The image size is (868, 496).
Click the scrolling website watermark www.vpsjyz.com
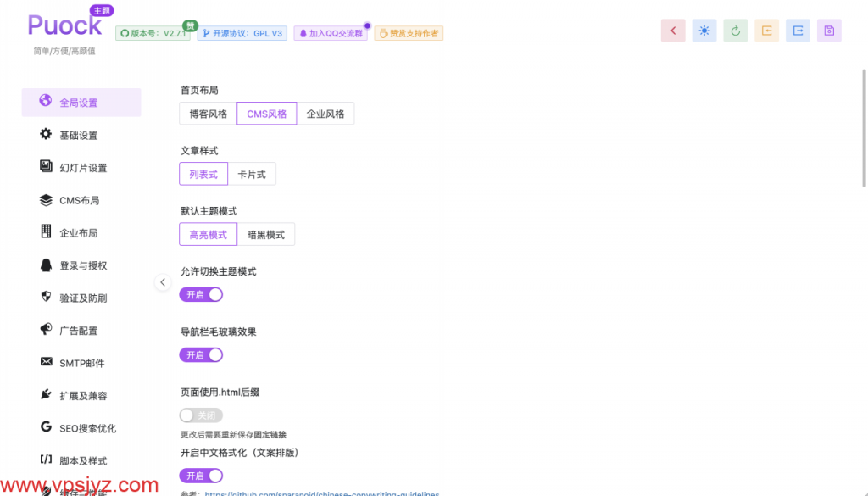pyautogui.click(x=80, y=486)
